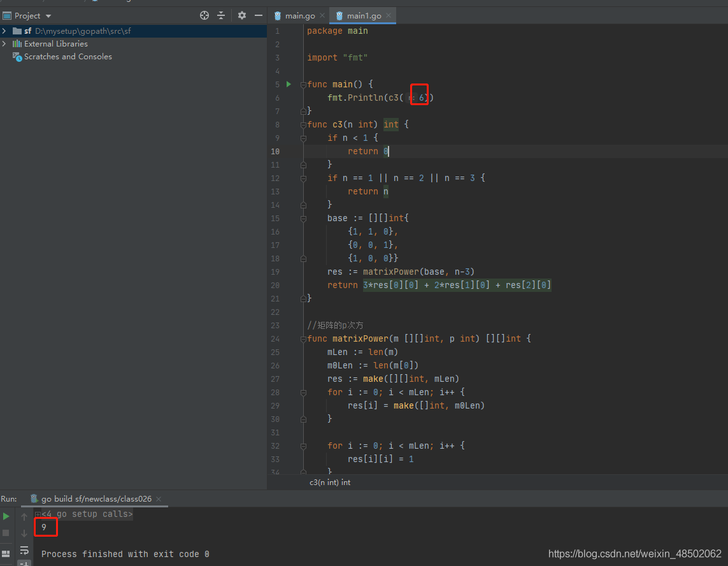The image size is (728, 566).
Task: Collapse func c3 fold at line 8
Action: point(303,124)
